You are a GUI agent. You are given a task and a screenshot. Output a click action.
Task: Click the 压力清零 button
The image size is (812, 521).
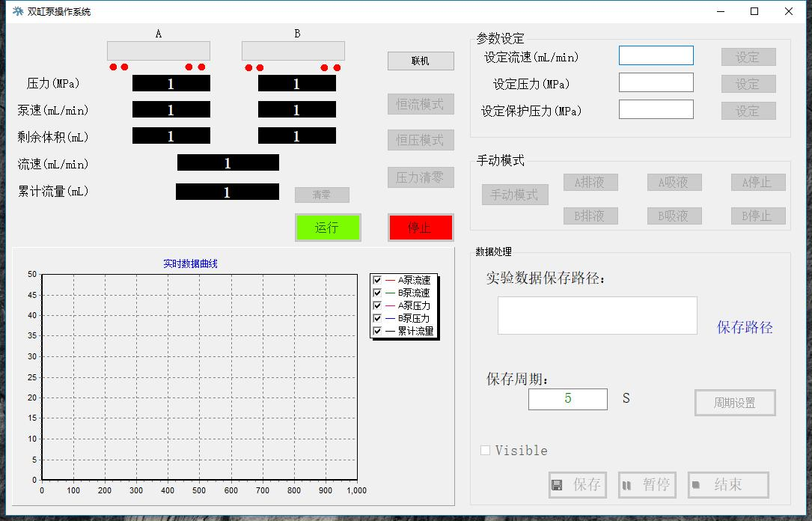[421, 177]
